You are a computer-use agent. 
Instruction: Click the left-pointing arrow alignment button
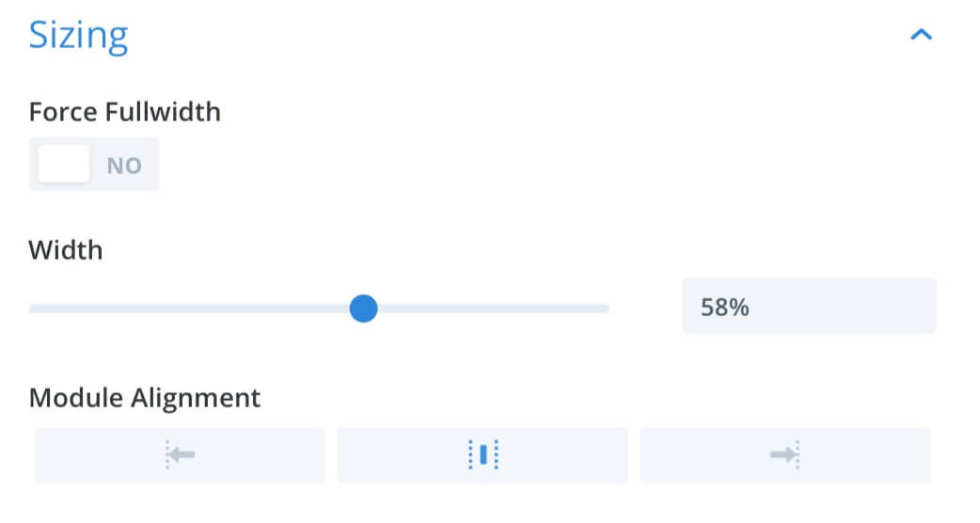tap(180, 455)
